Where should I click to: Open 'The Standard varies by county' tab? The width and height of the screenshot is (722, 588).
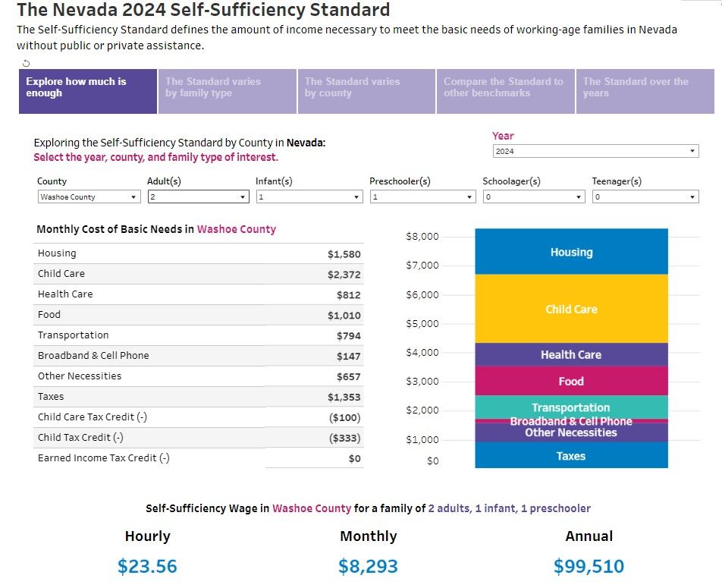[366, 92]
